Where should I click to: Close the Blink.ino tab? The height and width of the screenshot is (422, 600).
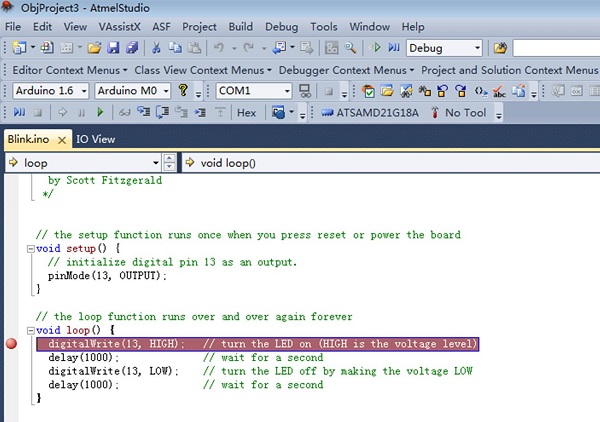[x=62, y=140]
